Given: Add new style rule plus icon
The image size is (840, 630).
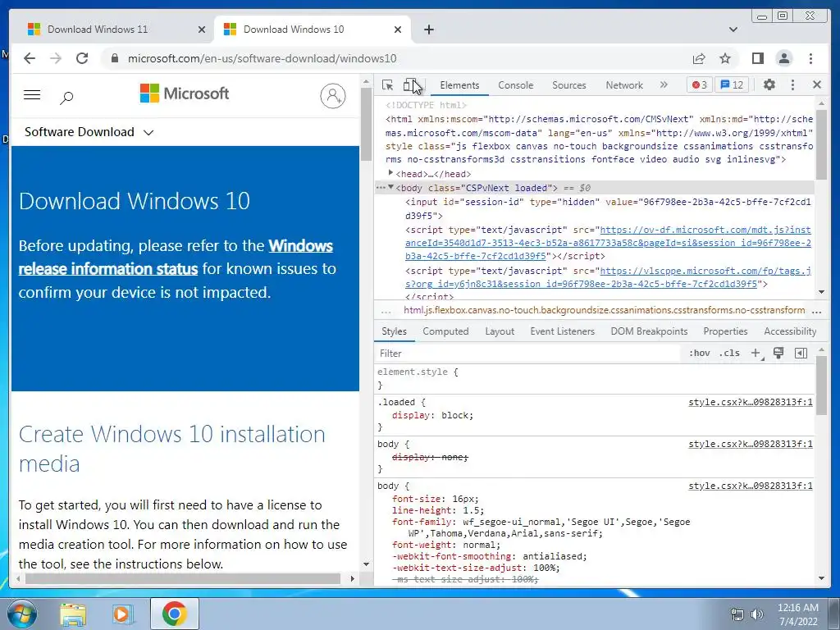Looking at the screenshot, I should click(756, 353).
